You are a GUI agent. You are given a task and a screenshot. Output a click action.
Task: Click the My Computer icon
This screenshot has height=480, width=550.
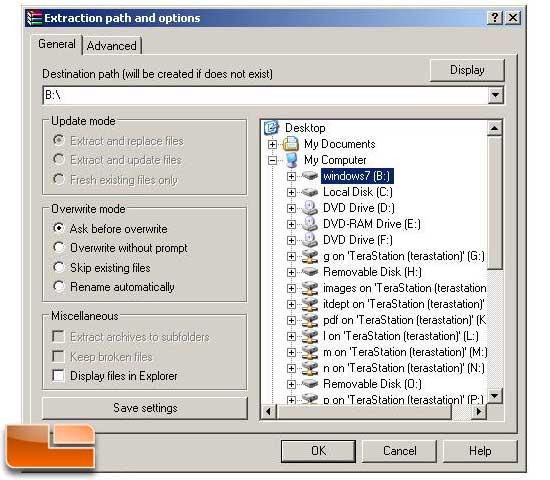pyautogui.click(x=291, y=160)
